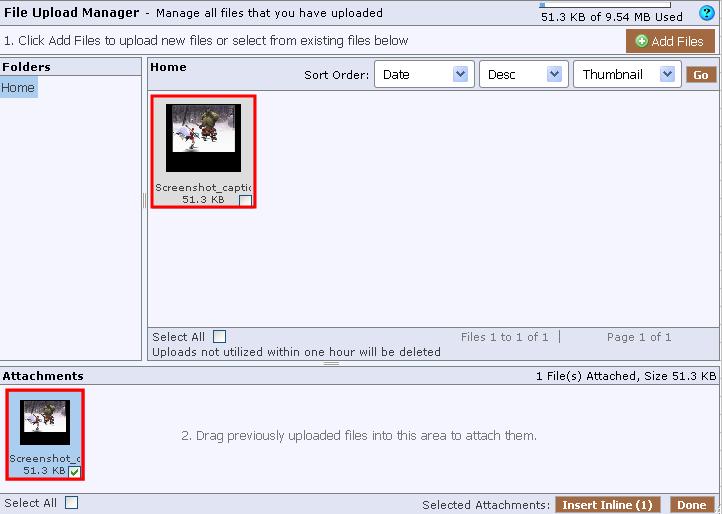Click the storage usage bar

point(604,5)
